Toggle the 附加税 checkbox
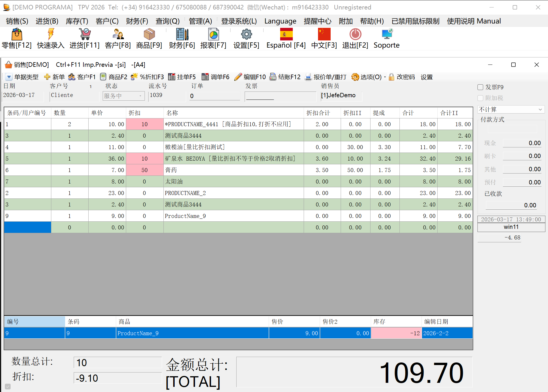This screenshot has width=548, height=392. coord(480,98)
